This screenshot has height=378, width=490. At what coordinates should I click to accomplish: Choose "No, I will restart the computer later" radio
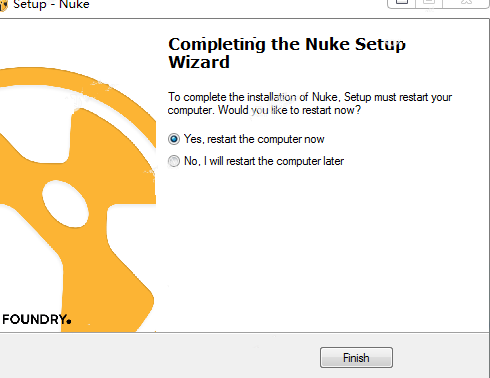tap(174, 161)
